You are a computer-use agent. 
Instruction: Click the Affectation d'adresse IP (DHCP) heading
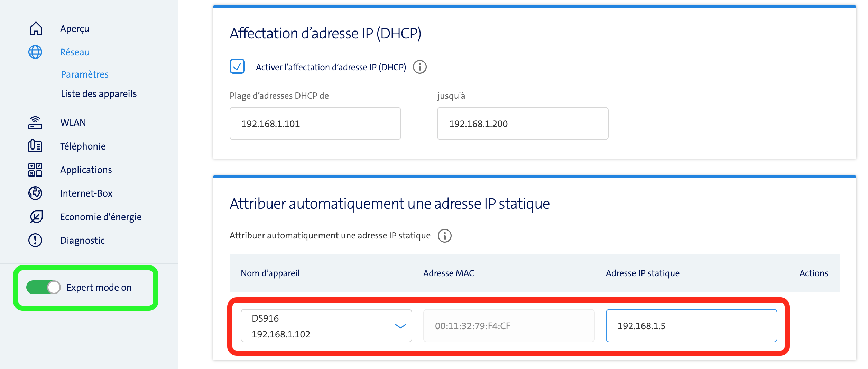(325, 33)
